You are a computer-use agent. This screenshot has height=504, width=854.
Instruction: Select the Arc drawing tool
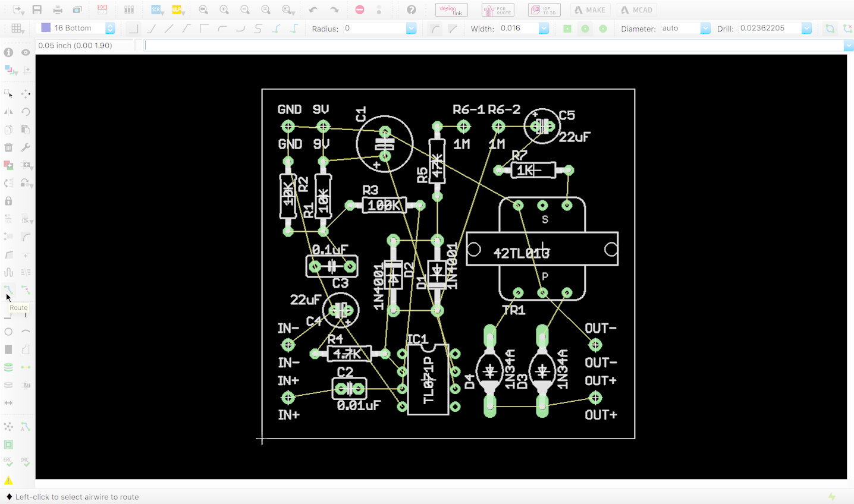[x=26, y=332]
